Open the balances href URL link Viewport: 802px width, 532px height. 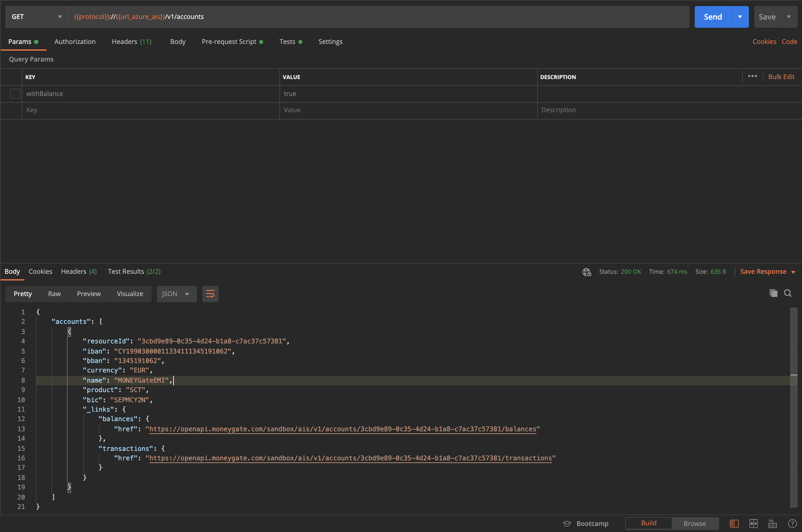[x=342, y=429]
